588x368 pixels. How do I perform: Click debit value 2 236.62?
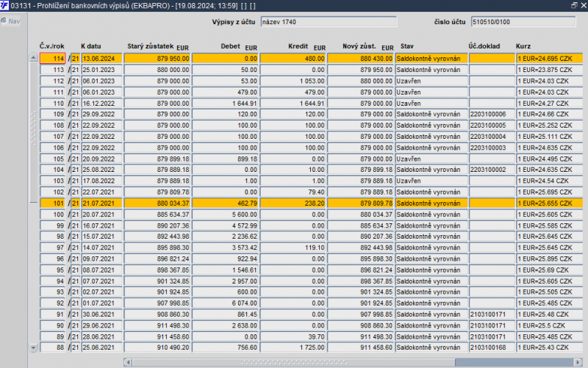coord(226,237)
